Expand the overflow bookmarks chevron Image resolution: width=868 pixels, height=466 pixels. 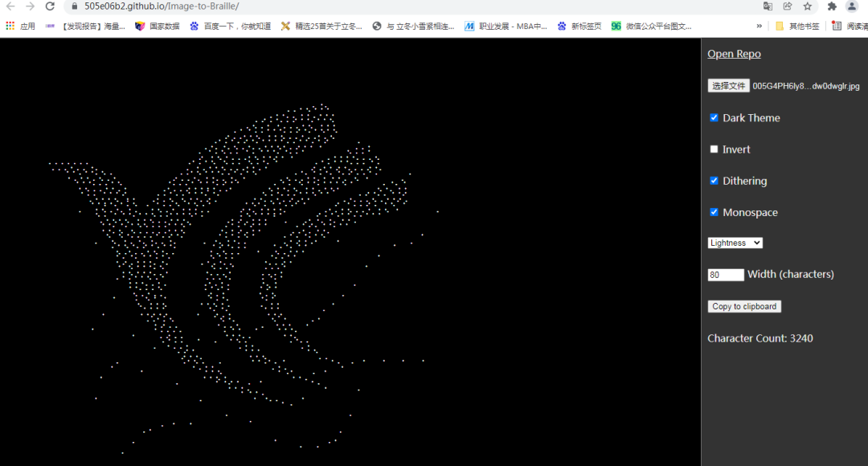(759, 25)
